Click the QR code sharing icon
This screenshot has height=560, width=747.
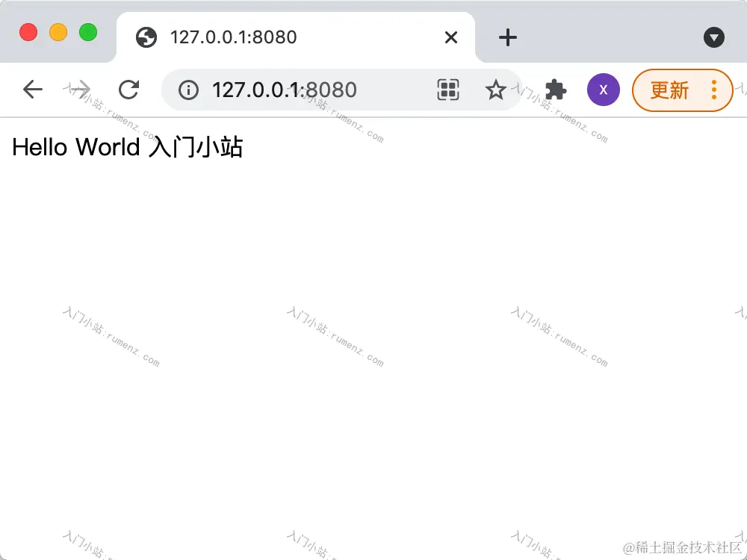(x=447, y=90)
